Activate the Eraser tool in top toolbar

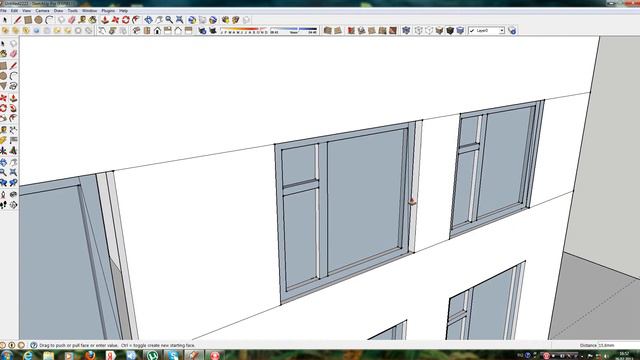72,20
